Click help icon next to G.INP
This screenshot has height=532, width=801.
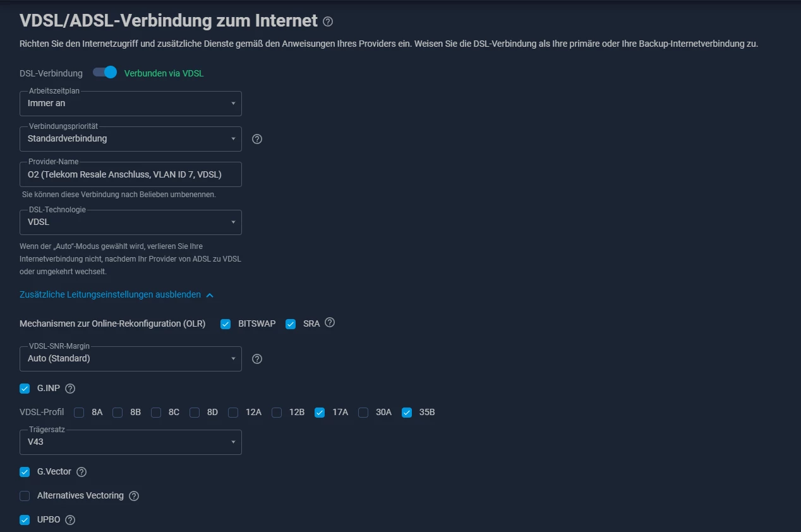coord(70,389)
